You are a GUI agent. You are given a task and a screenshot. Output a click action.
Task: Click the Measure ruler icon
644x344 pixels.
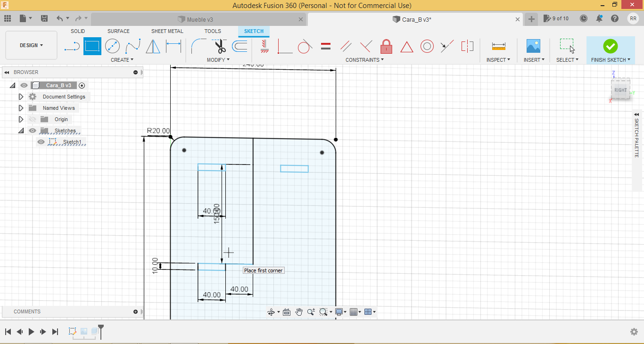[x=498, y=46]
